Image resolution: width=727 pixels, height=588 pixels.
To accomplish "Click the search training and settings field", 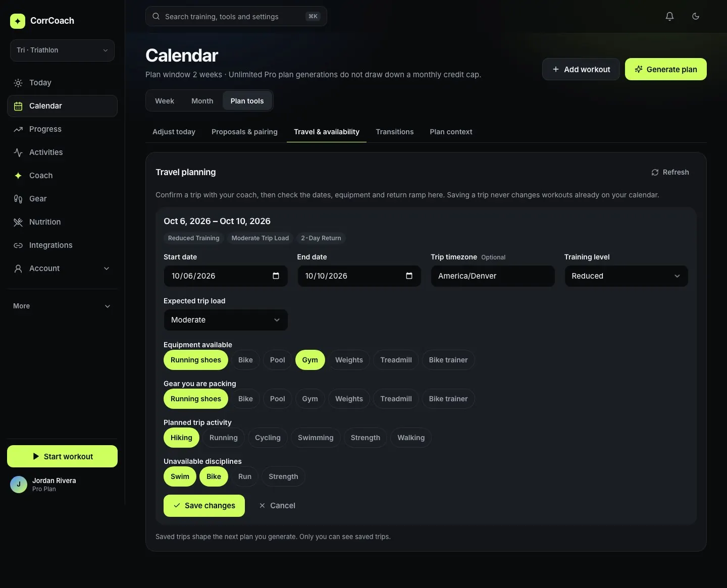I will pyautogui.click(x=236, y=16).
